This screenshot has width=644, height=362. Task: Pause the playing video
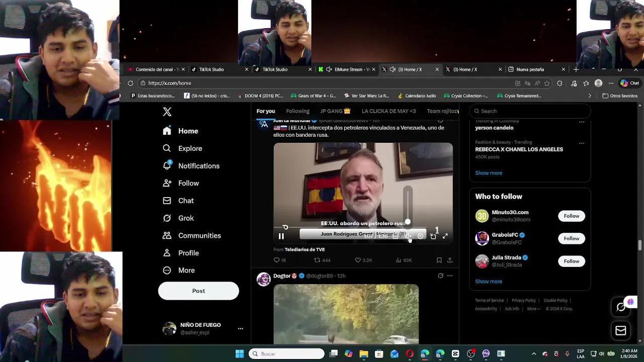(281, 236)
